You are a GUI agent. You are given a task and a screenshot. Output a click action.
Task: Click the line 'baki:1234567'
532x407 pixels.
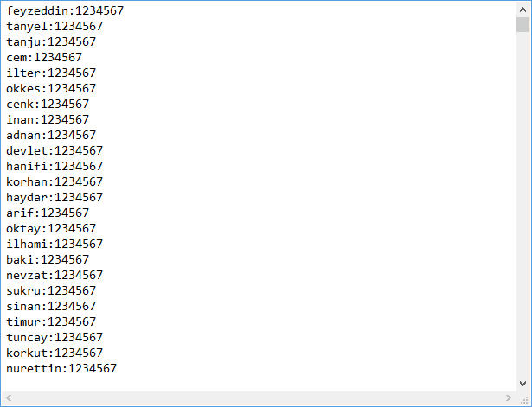tap(48, 260)
